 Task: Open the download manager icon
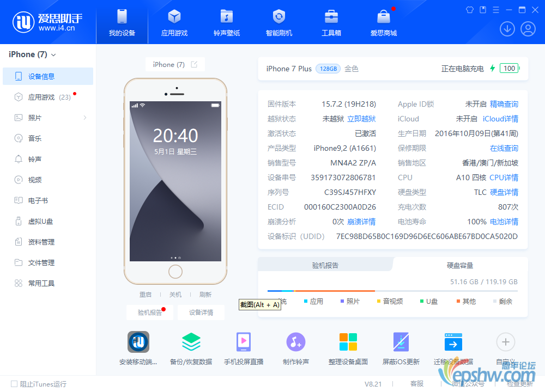tap(507, 29)
